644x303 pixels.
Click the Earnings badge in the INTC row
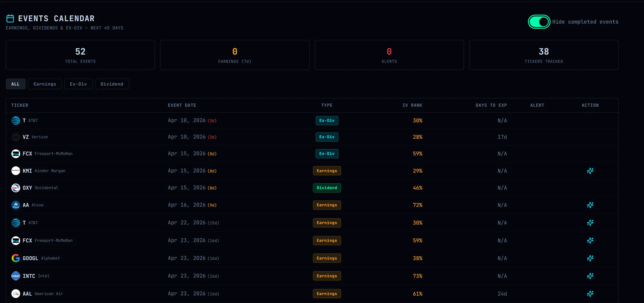point(327,276)
